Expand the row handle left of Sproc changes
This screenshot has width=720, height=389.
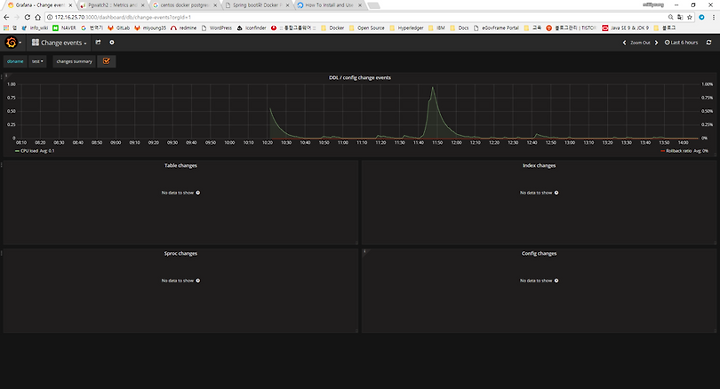[x=2, y=253]
